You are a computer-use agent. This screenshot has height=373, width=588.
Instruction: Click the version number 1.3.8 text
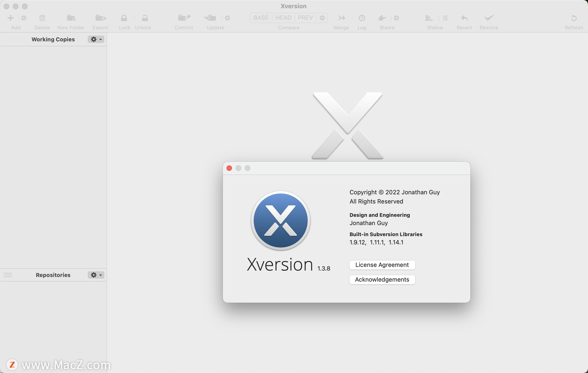coord(324,269)
